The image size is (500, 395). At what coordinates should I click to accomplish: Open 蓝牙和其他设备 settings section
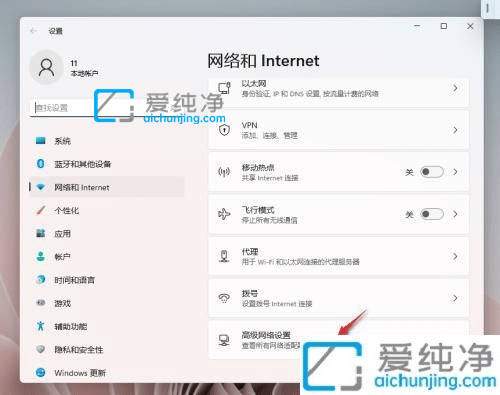click(x=107, y=164)
